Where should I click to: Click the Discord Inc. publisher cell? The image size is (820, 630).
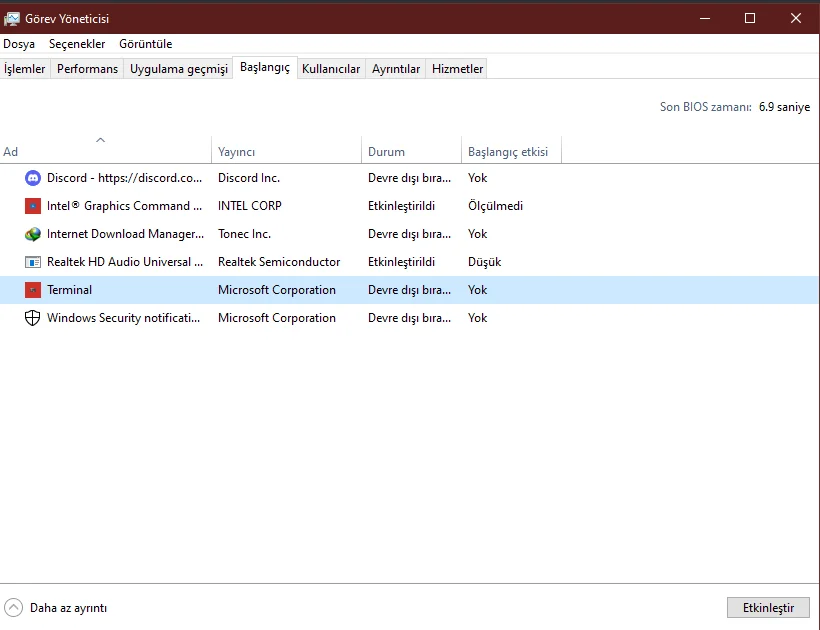pos(249,178)
